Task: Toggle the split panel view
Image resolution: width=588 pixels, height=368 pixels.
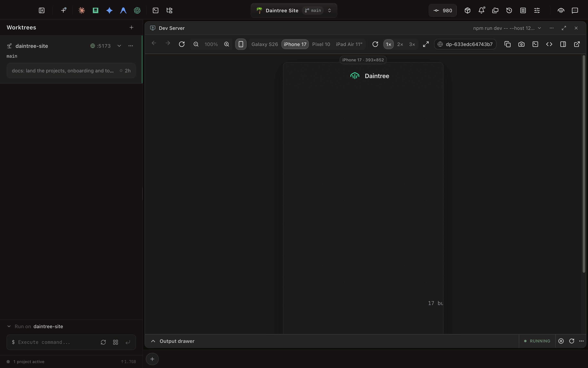Action: point(563,44)
